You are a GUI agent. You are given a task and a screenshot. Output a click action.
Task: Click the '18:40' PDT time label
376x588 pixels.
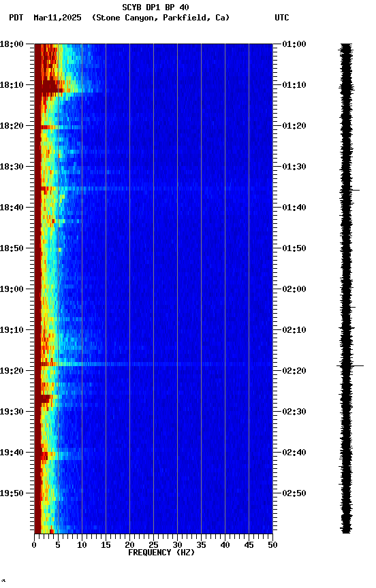[12, 208]
